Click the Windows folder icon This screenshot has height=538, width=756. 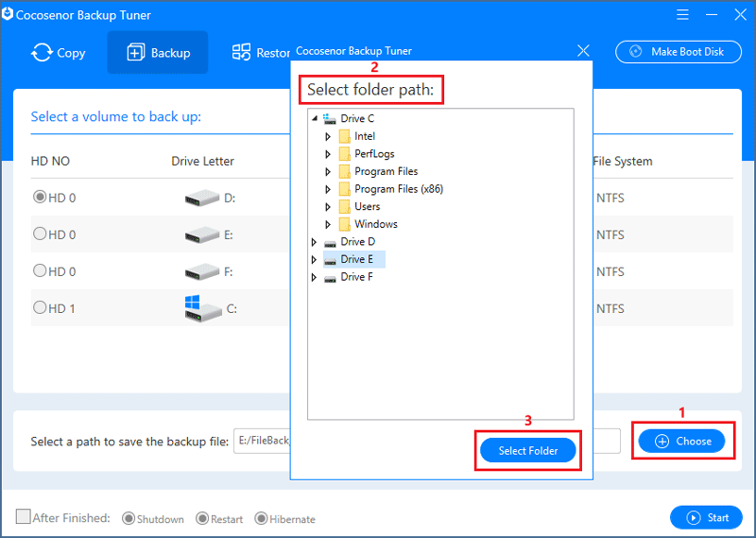[344, 224]
